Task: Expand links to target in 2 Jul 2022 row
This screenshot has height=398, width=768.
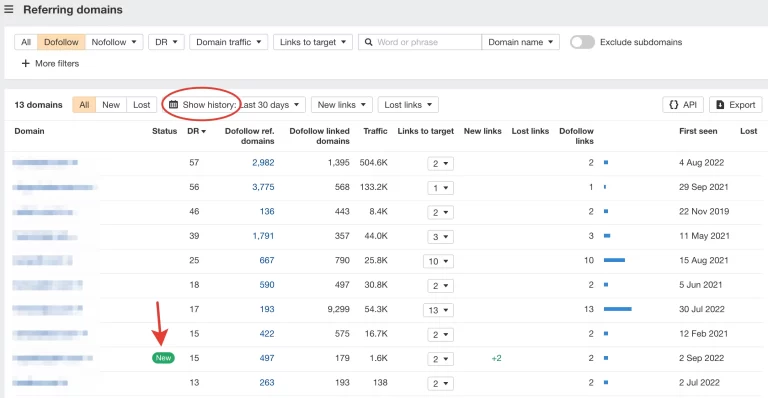Action: pos(440,384)
